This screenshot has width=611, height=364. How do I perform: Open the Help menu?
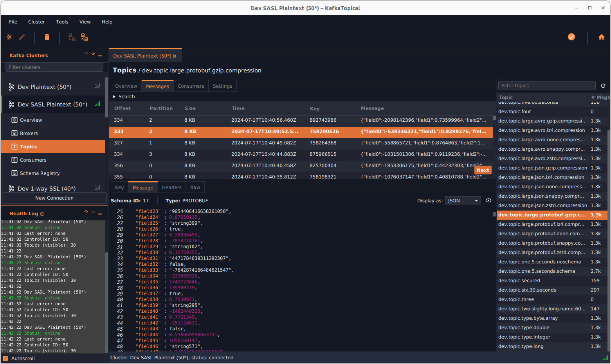click(107, 22)
